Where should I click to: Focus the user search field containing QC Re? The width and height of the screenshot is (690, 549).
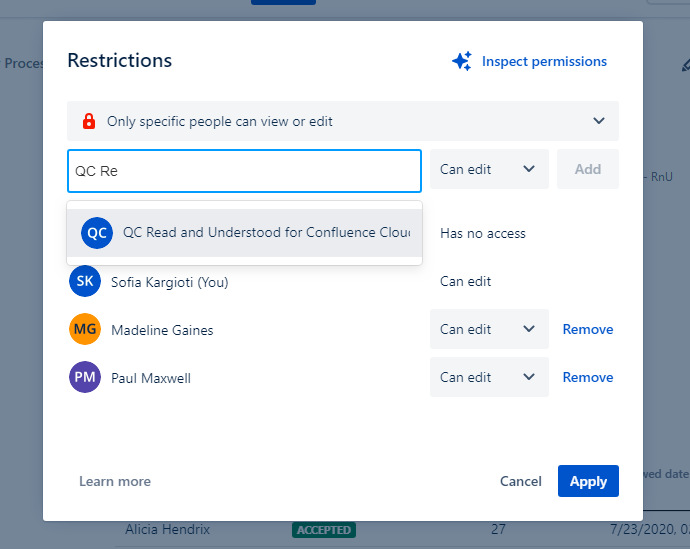[x=244, y=170]
